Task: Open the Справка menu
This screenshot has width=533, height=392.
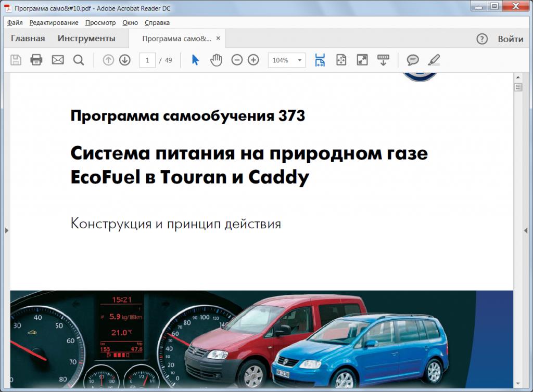Action: [157, 23]
